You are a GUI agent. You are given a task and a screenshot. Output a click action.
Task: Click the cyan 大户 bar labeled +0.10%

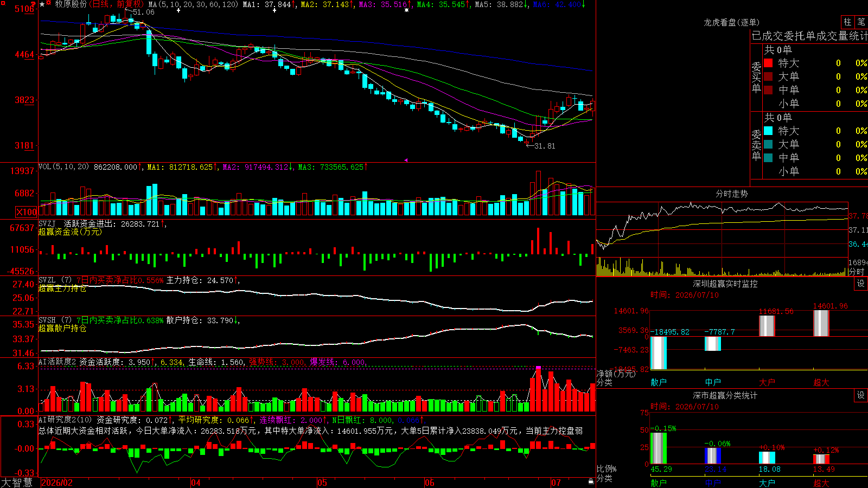point(767,458)
